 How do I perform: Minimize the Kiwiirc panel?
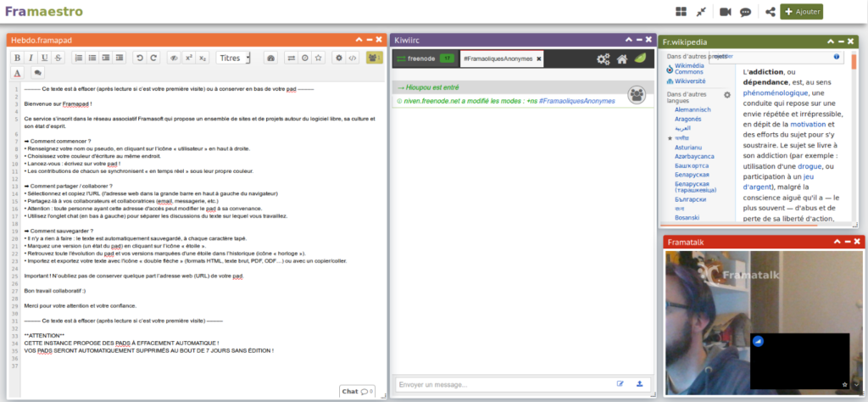(x=639, y=40)
